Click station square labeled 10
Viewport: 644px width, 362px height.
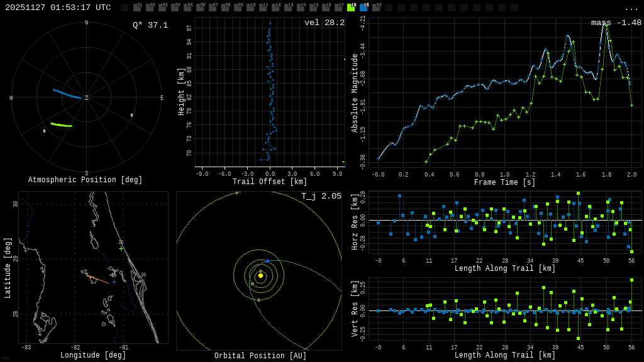coord(250,8)
